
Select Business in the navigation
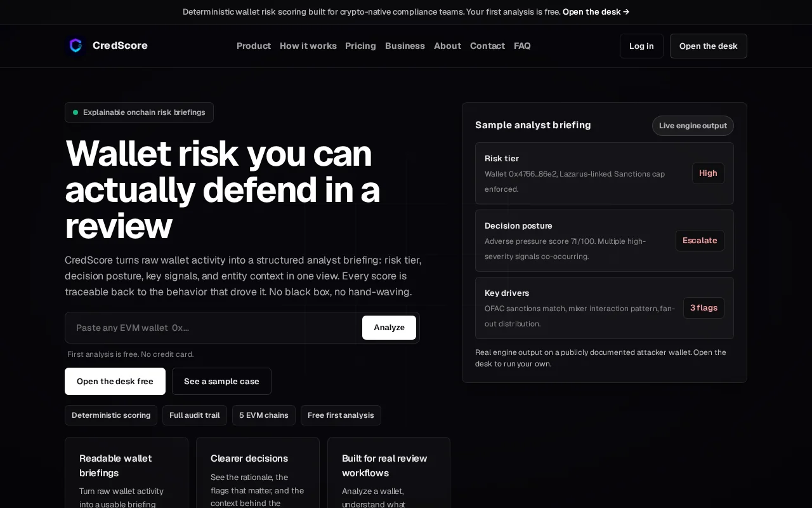tap(405, 46)
